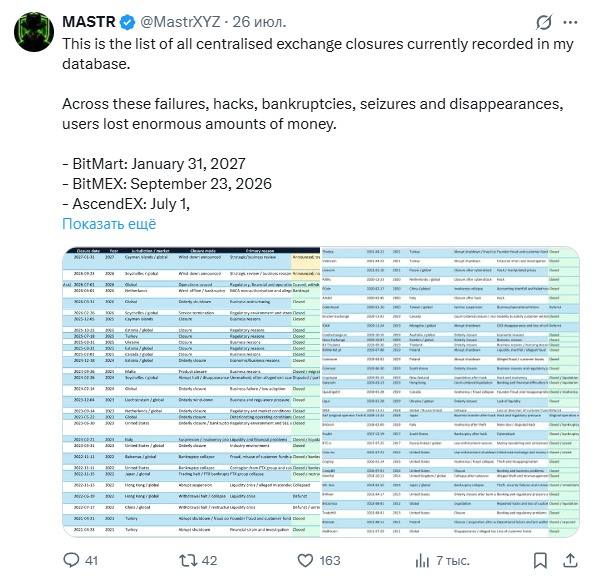Click the 41 replies count
Screen dimensions: 596x581
92,560
